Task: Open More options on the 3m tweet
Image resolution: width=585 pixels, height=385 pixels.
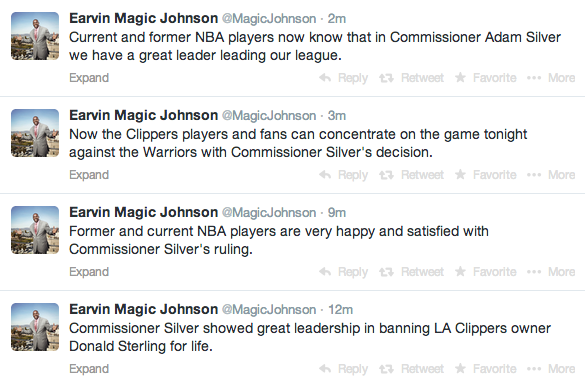Action: click(x=551, y=175)
